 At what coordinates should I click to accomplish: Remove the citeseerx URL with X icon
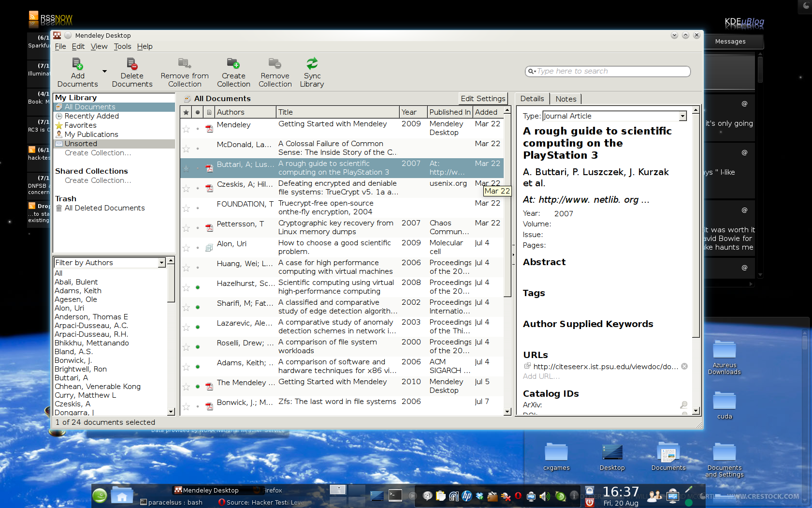(684, 366)
